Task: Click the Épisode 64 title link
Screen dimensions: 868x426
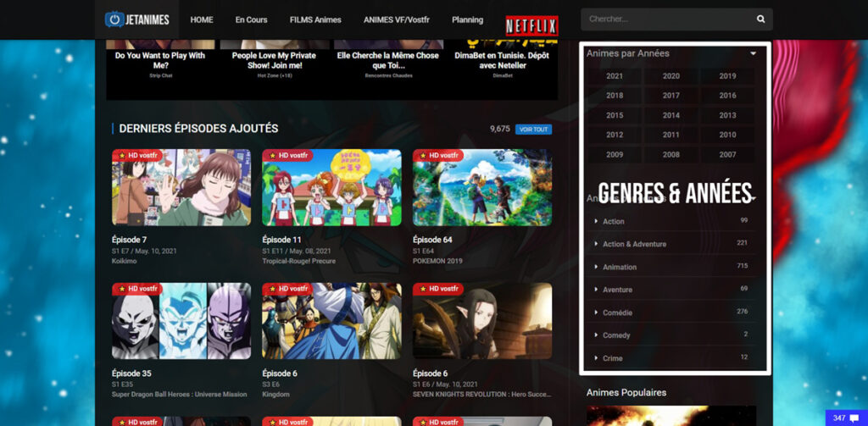Action: point(432,241)
